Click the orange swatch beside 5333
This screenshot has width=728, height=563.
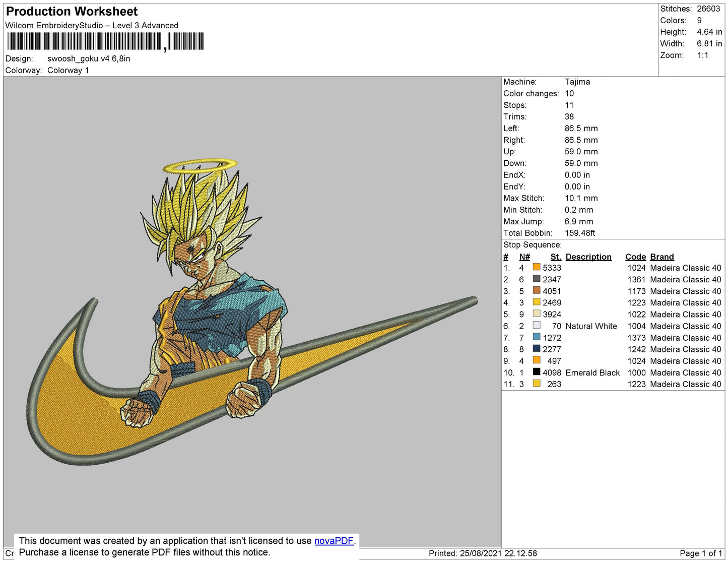coord(537,267)
